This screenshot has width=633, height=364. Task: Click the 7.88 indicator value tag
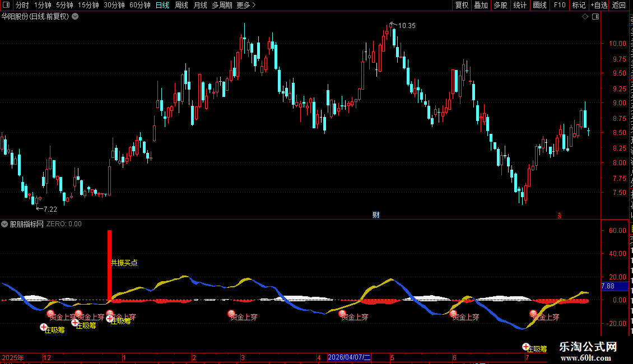[x=615, y=286]
